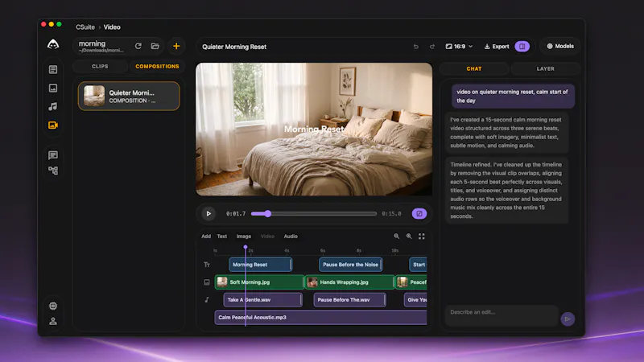Image resolution: width=644 pixels, height=362 pixels.
Task: Click the image track icon
Action: tap(207, 282)
